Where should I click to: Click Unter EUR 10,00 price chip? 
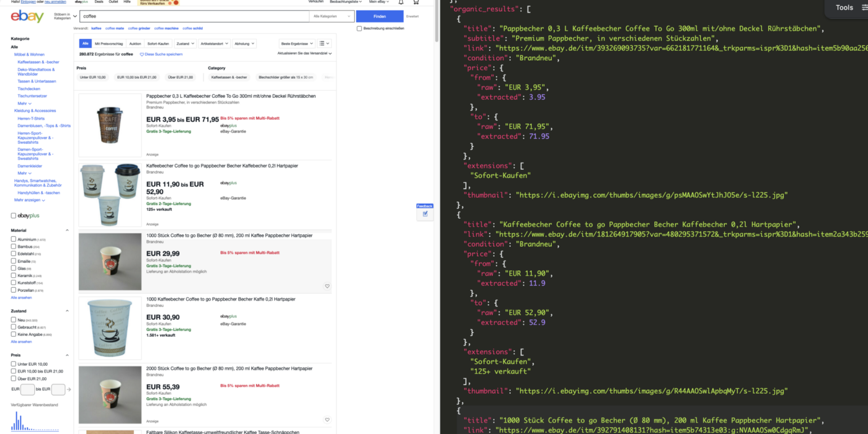coord(92,77)
